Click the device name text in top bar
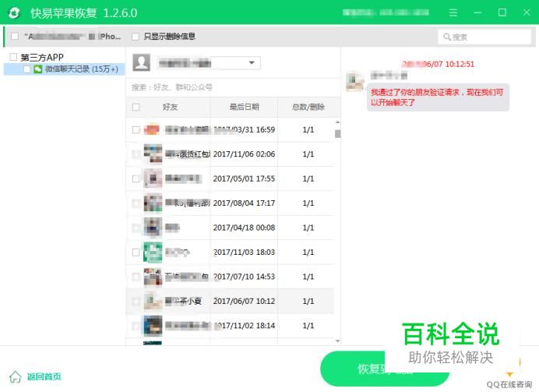This screenshot has height=392, width=539. click(72, 36)
